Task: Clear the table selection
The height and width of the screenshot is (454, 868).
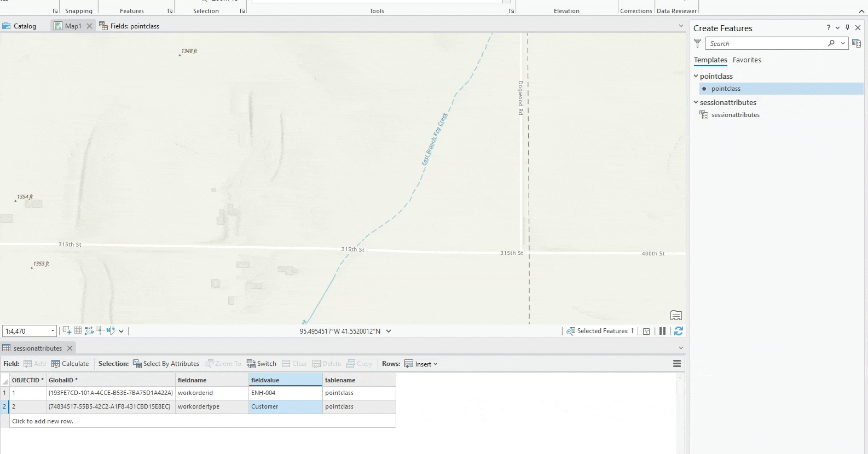Action: pyautogui.click(x=294, y=364)
